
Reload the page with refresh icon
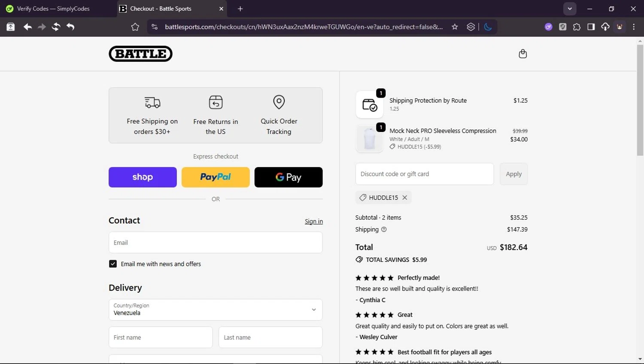click(x=56, y=27)
